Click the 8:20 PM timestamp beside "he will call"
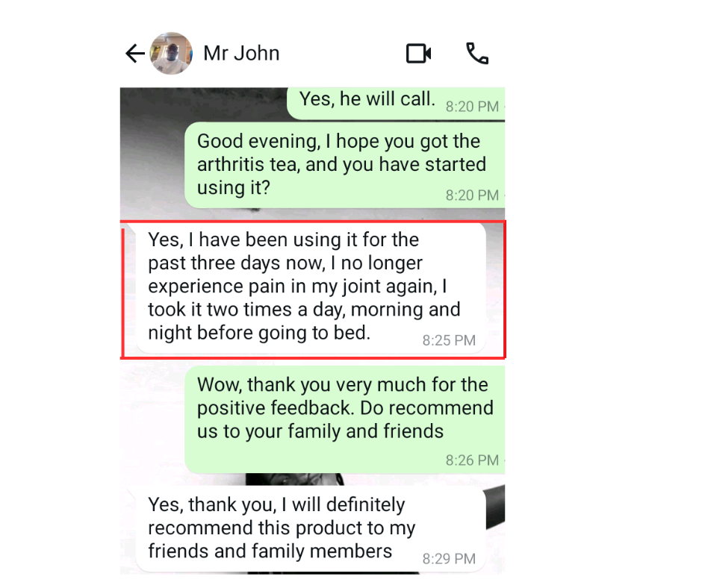The width and height of the screenshot is (702, 588). click(472, 107)
